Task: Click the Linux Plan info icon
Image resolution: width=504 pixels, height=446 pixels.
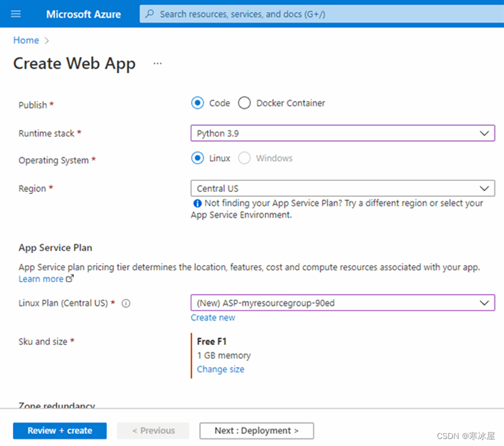Action: click(126, 303)
